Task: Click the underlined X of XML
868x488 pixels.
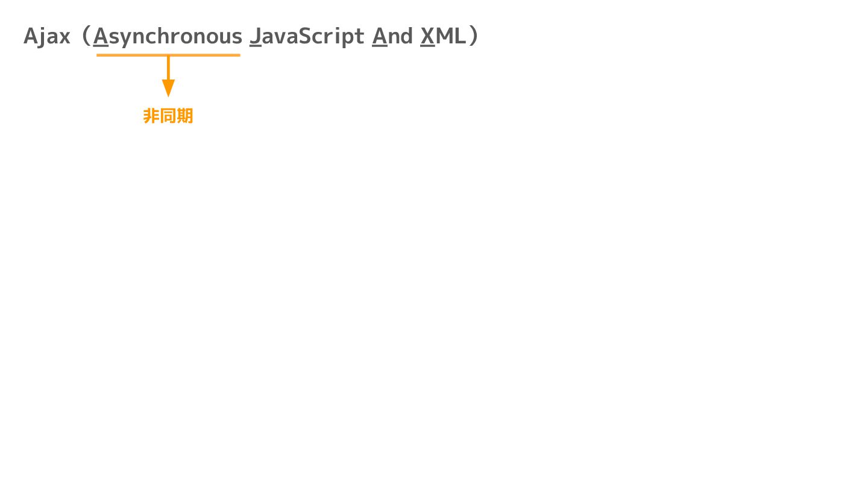Action: coord(427,37)
